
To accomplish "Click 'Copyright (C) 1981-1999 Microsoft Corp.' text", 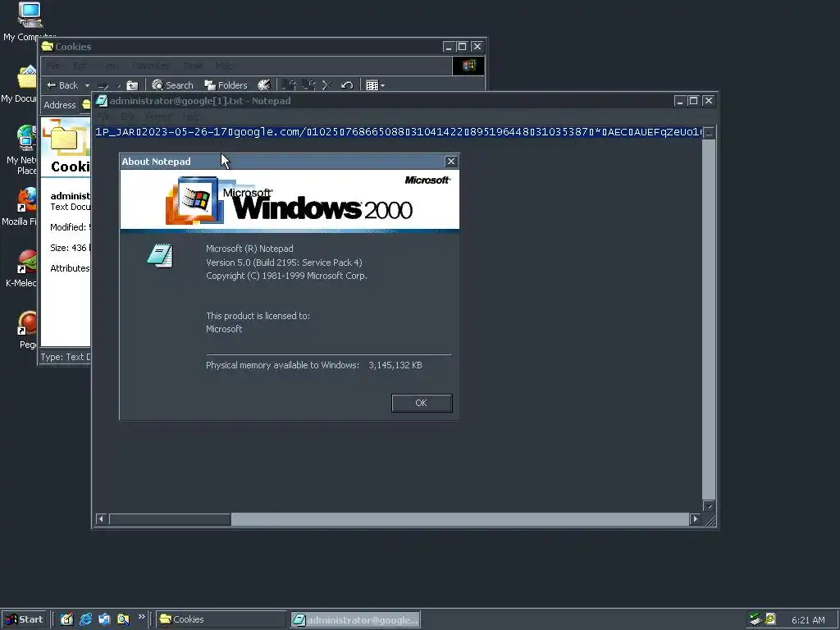I will pyautogui.click(x=286, y=276).
